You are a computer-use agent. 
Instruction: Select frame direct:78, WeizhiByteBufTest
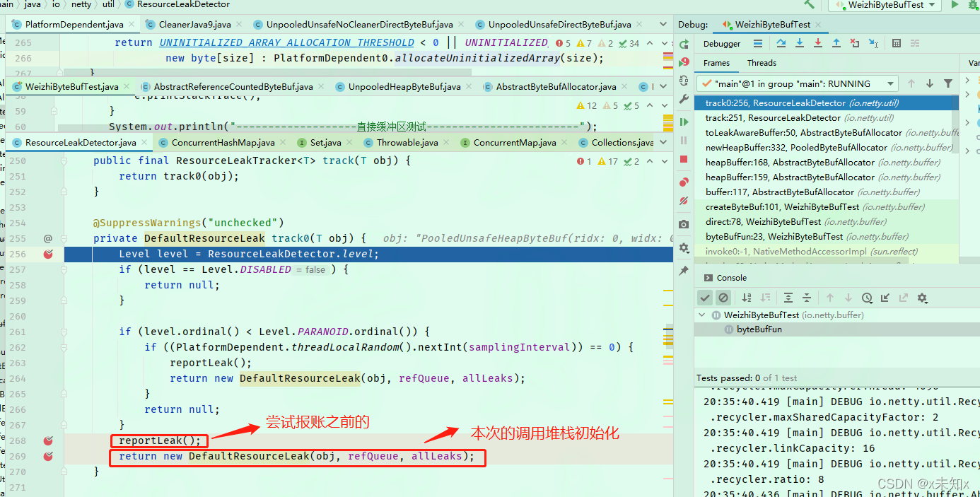click(826, 222)
